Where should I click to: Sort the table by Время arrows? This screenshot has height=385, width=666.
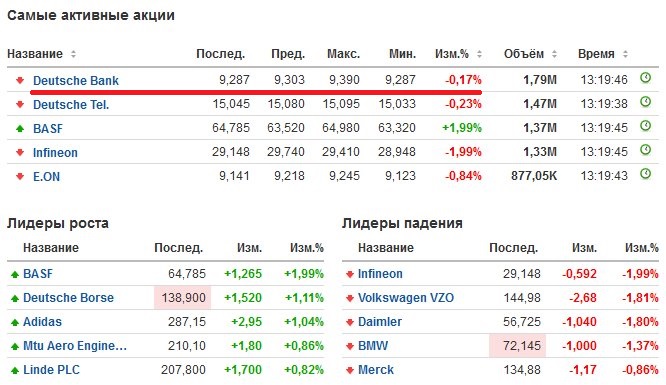(x=625, y=54)
